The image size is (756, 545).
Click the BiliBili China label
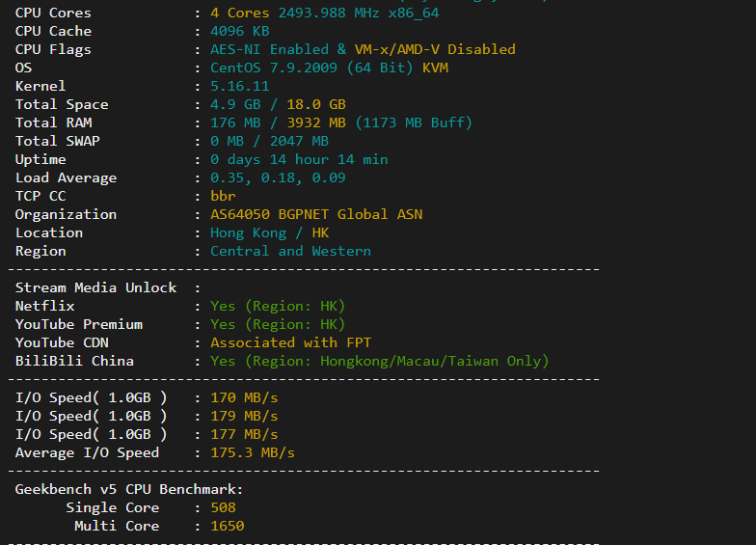tap(74, 361)
